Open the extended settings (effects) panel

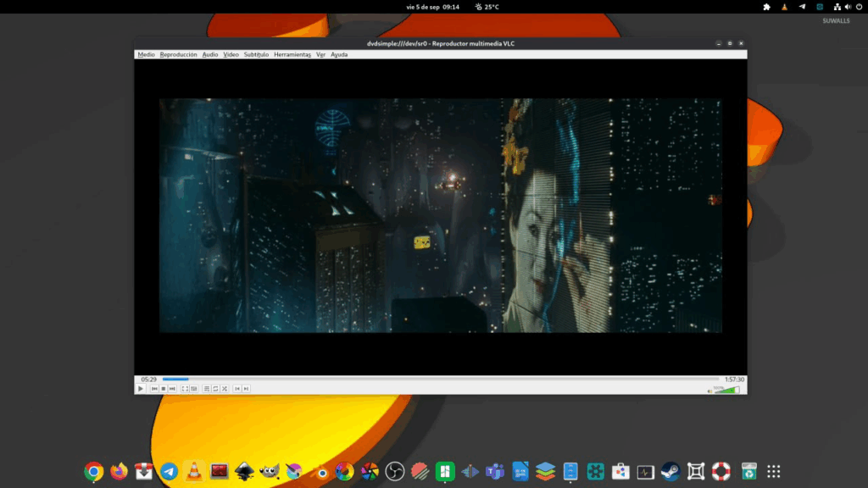click(194, 389)
